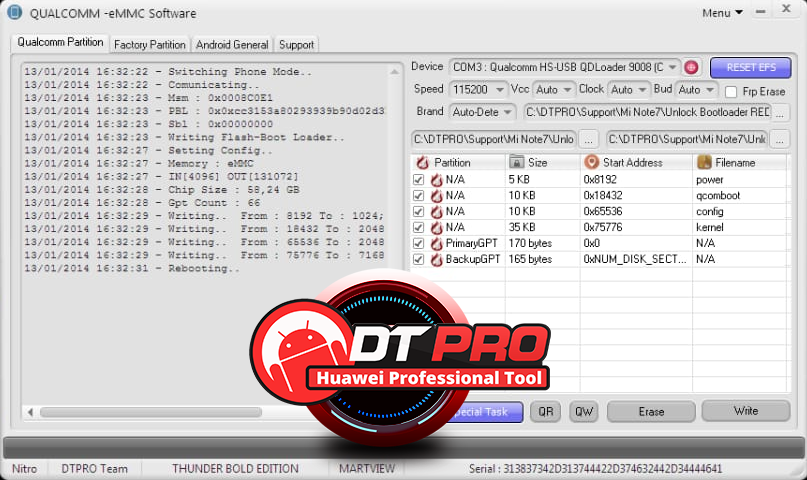
Task: Switch to the Android General tab
Action: click(x=232, y=45)
